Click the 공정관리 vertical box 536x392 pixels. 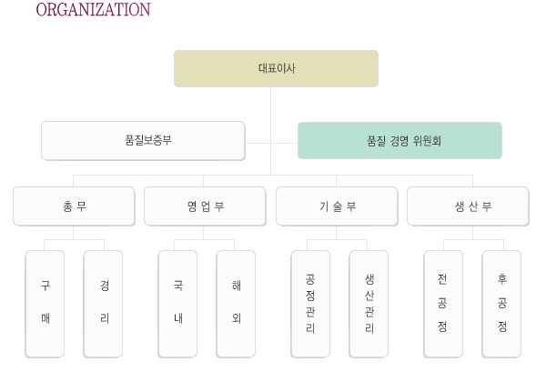pyautogui.click(x=310, y=304)
